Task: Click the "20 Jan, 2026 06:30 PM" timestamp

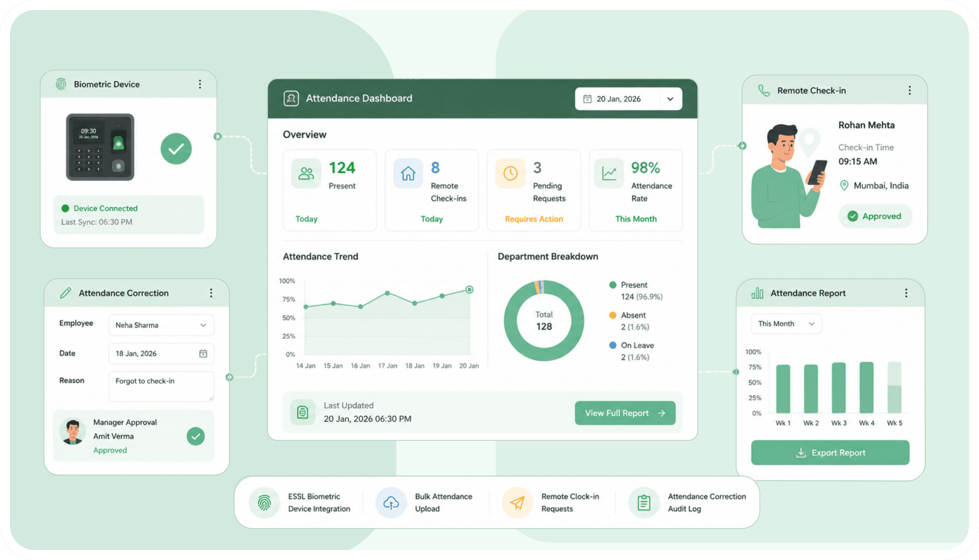Action: click(x=367, y=419)
